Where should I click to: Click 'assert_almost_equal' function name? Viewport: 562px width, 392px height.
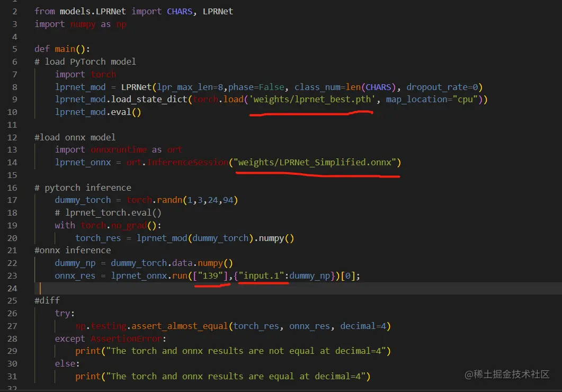(180, 326)
